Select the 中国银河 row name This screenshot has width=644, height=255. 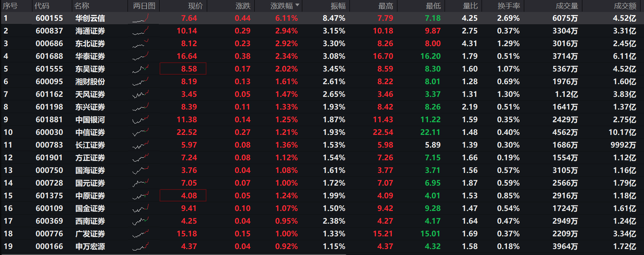(90, 120)
